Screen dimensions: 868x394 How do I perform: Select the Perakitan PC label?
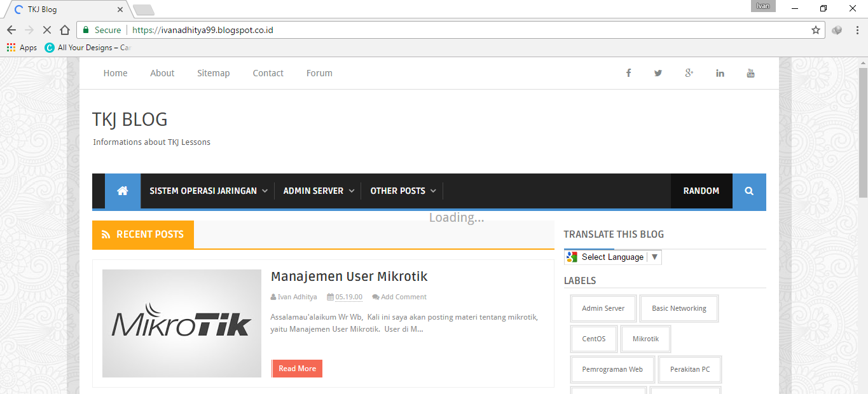pyautogui.click(x=690, y=369)
